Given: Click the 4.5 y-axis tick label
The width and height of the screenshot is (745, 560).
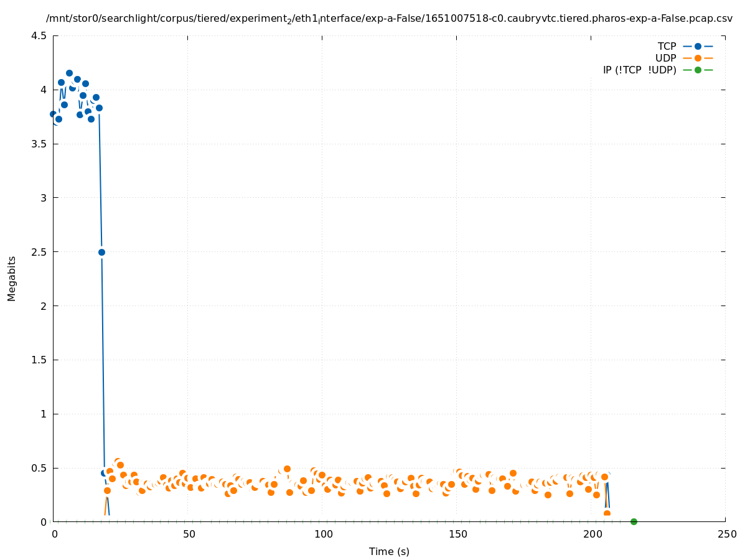Looking at the screenshot, I should (x=39, y=35).
